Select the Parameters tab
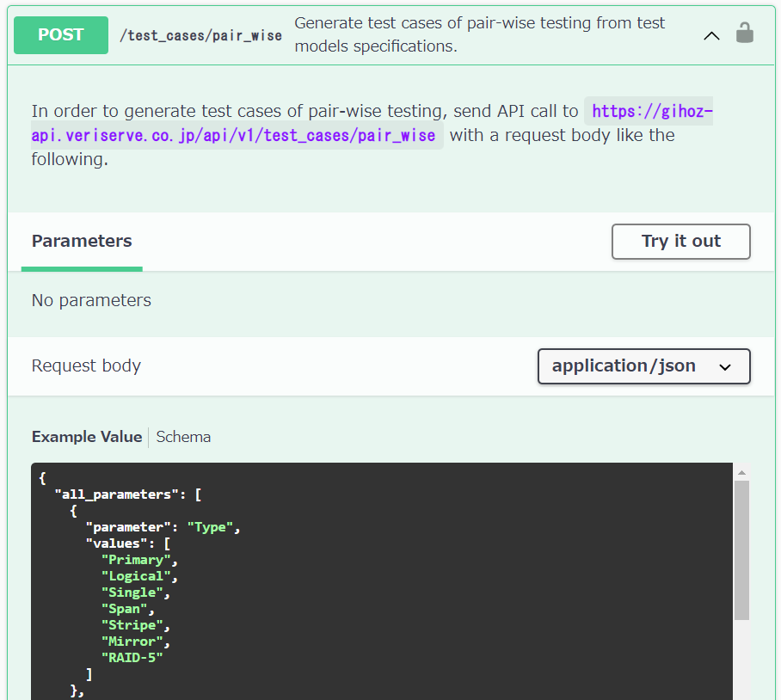This screenshot has width=781, height=700. pos(82,242)
